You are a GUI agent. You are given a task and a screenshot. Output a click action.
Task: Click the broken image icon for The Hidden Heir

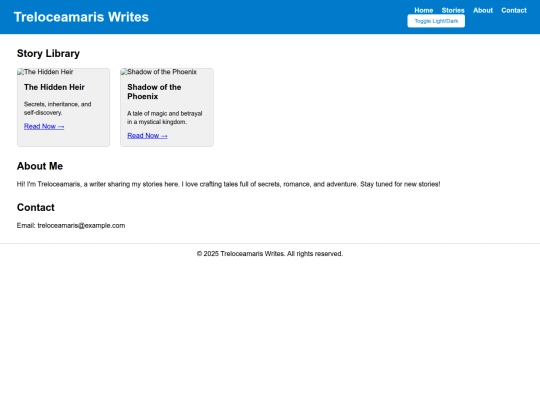[x=21, y=72]
